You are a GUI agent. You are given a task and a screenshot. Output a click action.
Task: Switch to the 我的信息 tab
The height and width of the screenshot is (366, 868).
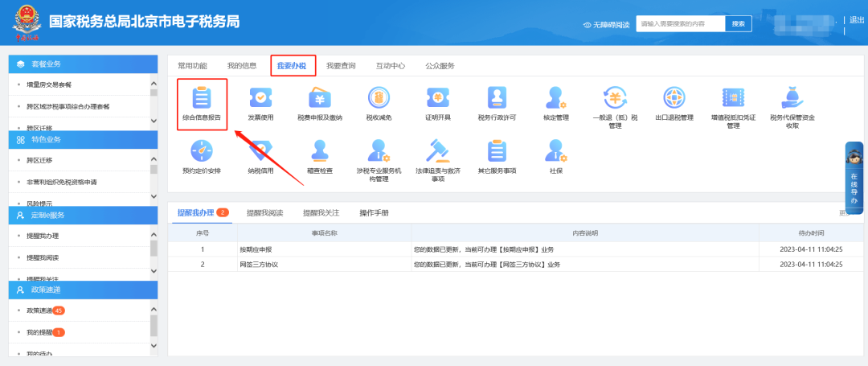tap(242, 66)
